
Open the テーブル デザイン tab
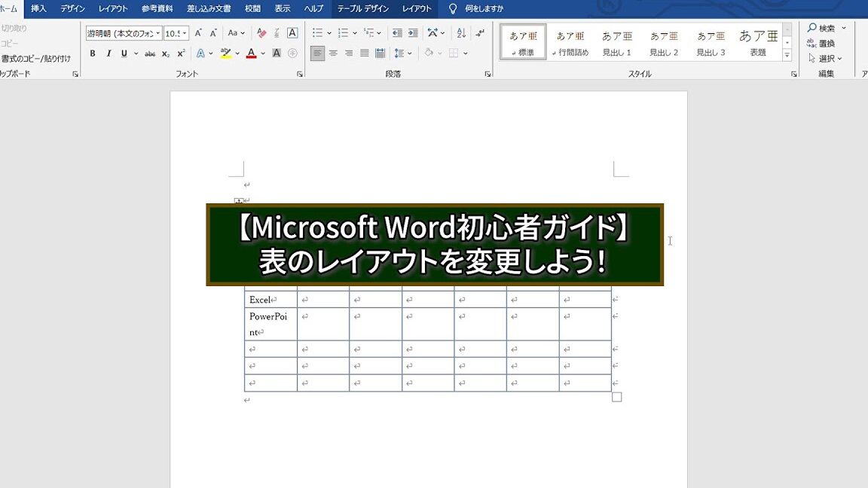pos(363,9)
